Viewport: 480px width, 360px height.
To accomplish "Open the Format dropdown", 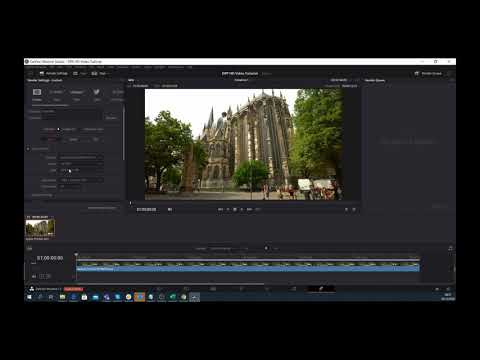I will [81, 157].
